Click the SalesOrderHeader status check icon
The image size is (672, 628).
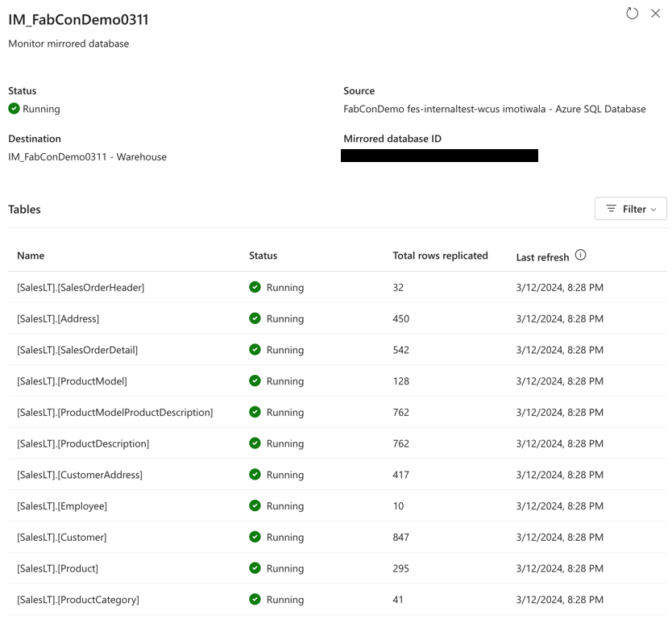pos(255,287)
